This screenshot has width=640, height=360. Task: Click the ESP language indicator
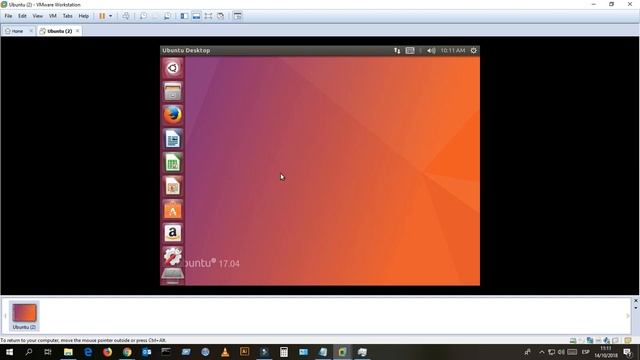pos(585,352)
